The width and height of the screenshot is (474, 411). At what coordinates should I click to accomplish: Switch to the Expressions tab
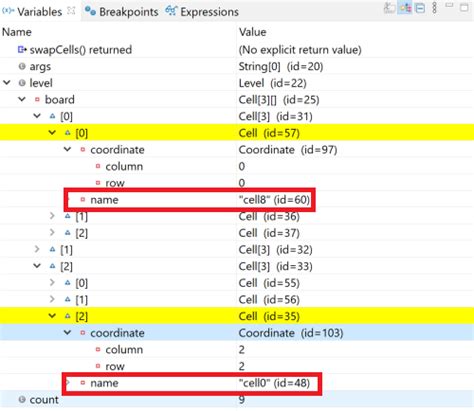(209, 12)
